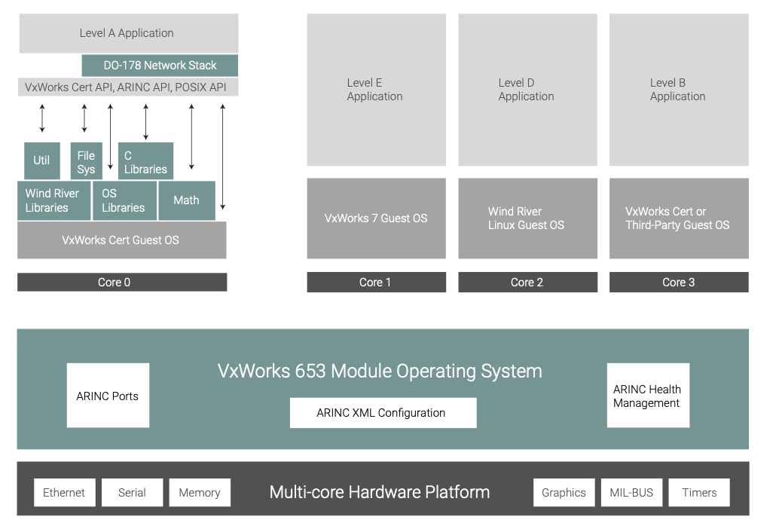This screenshot has width=776, height=532.
Task: Click the Wind River Linux Guest OS block
Action: (527, 219)
